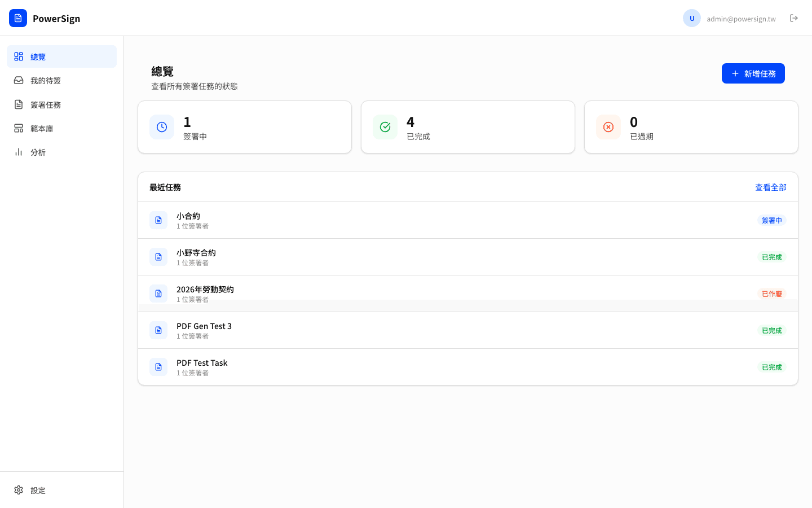Viewport: 812px width, 508px height.
Task: Open 設定 at the sidebar bottom
Action: [38, 490]
